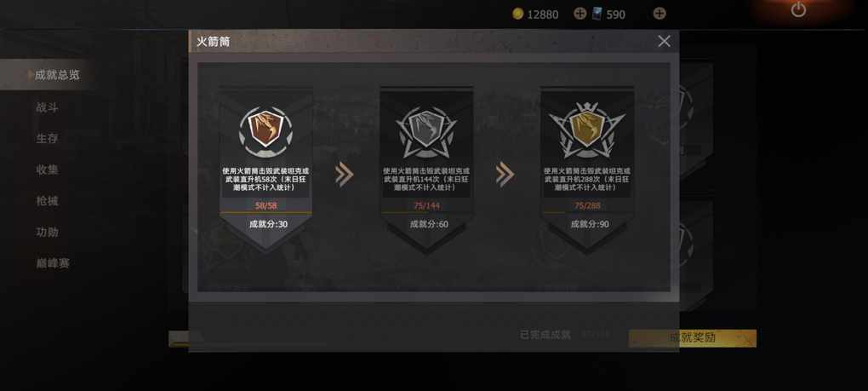
Task: Open the 战斗 category
Action: [47, 107]
